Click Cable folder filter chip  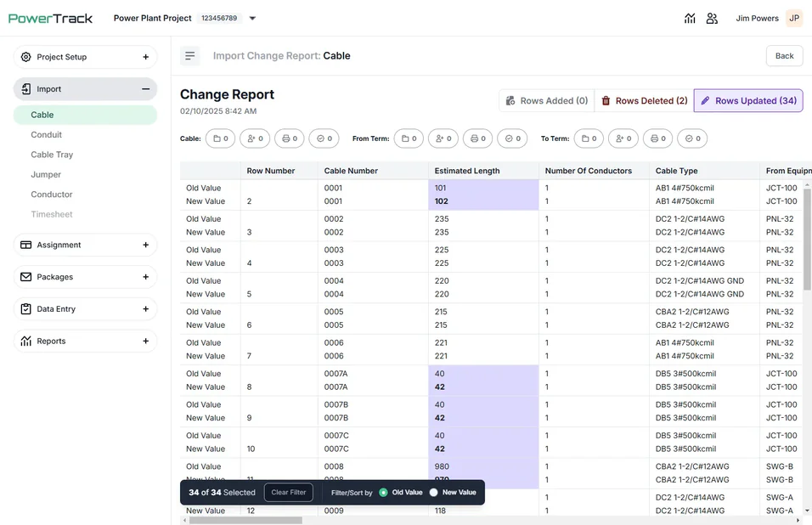[x=220, y=138]
